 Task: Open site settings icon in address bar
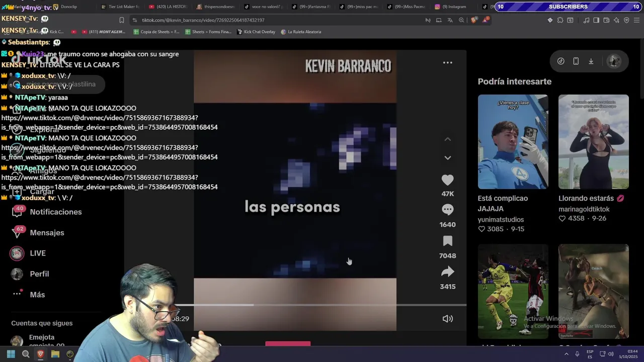(134, 20)
